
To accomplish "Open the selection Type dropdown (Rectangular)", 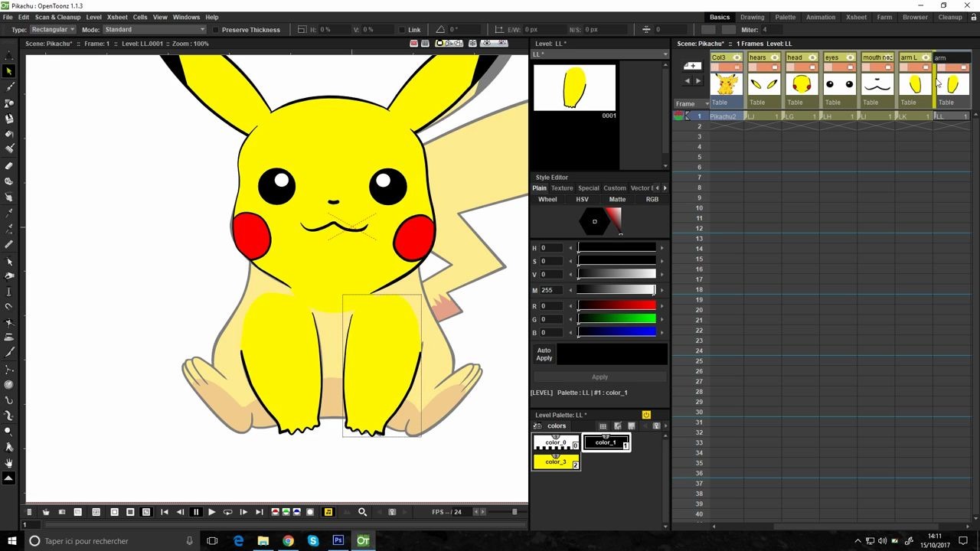I will click(x=54, y=29).
